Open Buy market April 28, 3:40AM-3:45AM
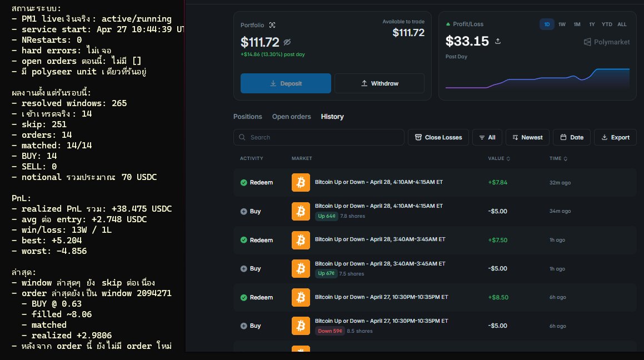The height and width of the screenshot is (360, 644). [380, 263]
